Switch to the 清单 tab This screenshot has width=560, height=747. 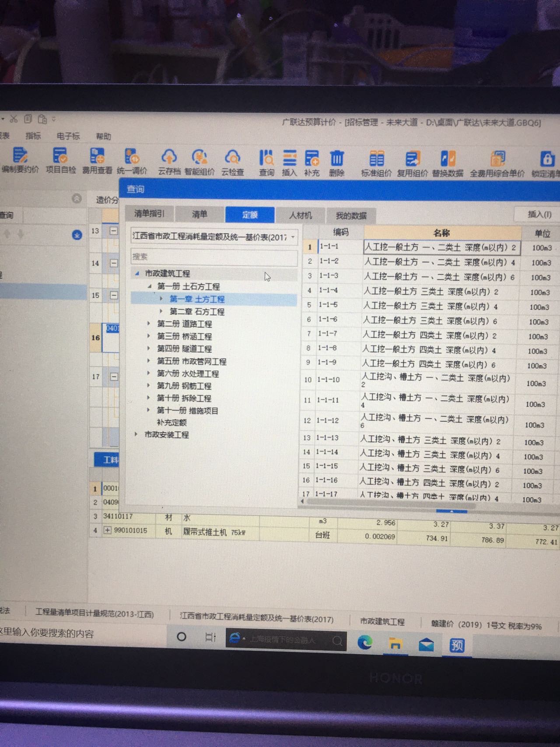tap(199, 214)
